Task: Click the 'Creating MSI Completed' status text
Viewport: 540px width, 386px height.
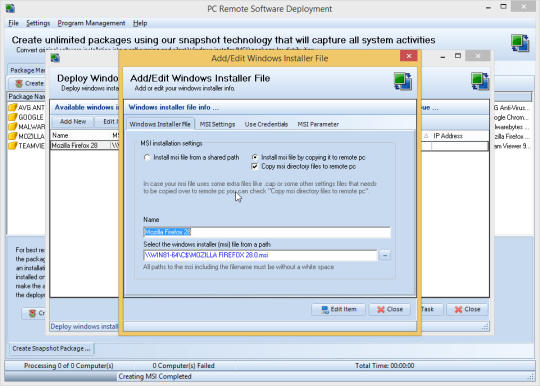Action: click(155, 376)
